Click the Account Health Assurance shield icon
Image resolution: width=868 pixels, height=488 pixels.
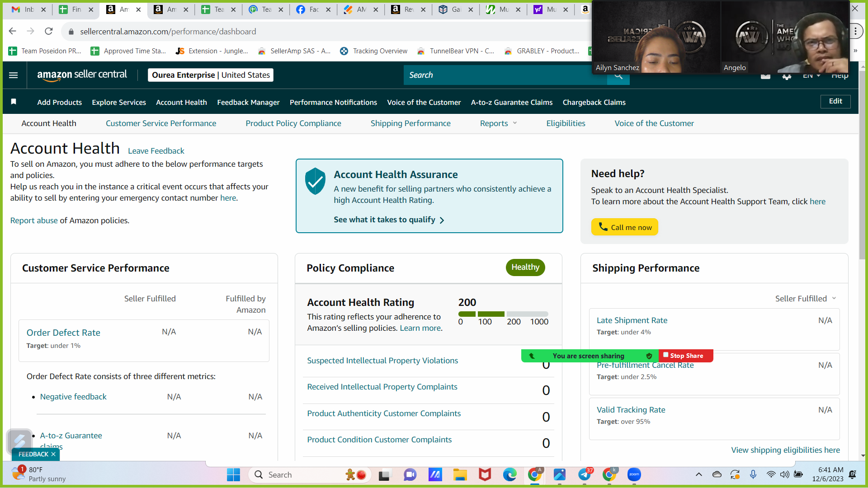tap(315, 181)
